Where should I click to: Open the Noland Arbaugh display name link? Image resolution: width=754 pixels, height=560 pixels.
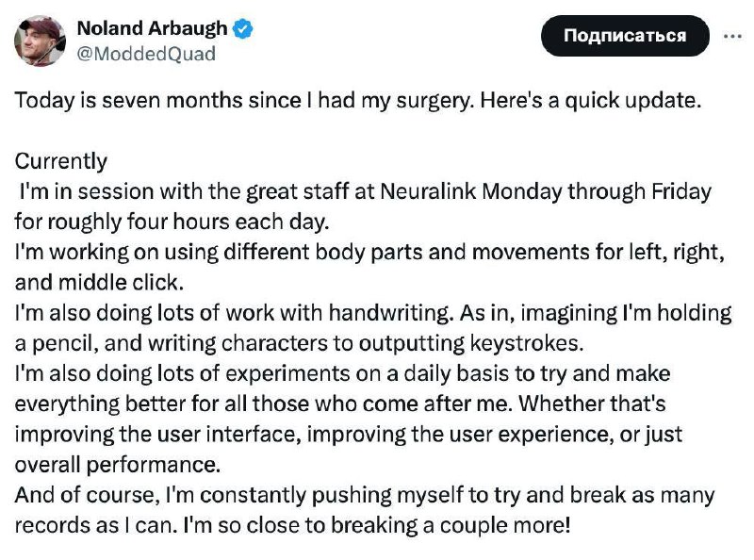152,28
